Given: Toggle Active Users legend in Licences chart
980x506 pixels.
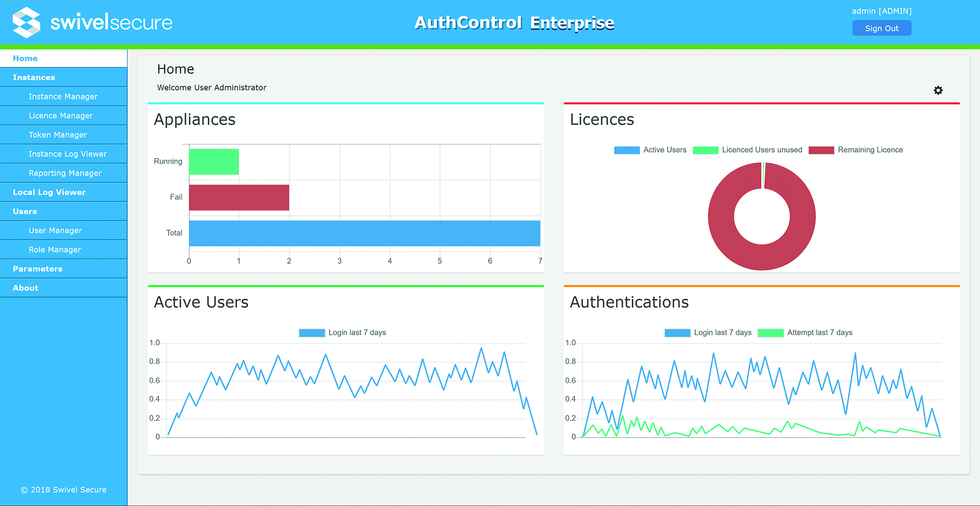Looking at the screenshot, I should pos(627,150).
